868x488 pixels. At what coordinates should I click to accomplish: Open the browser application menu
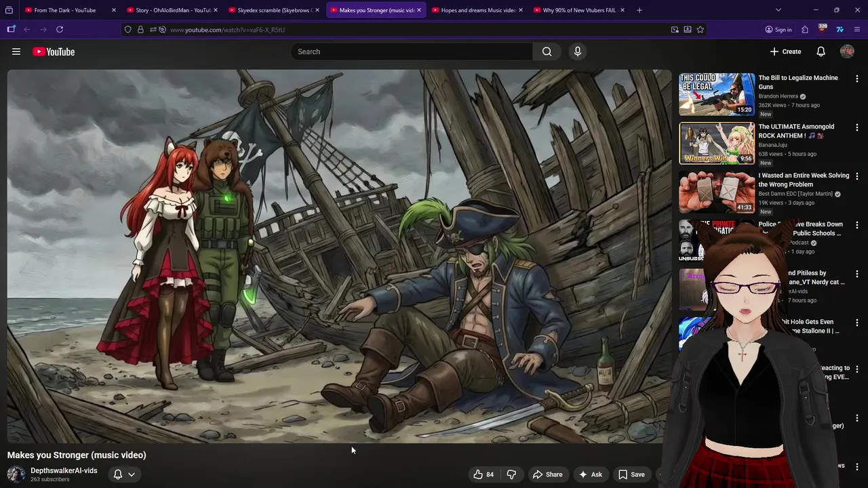[x=857, y=29]
